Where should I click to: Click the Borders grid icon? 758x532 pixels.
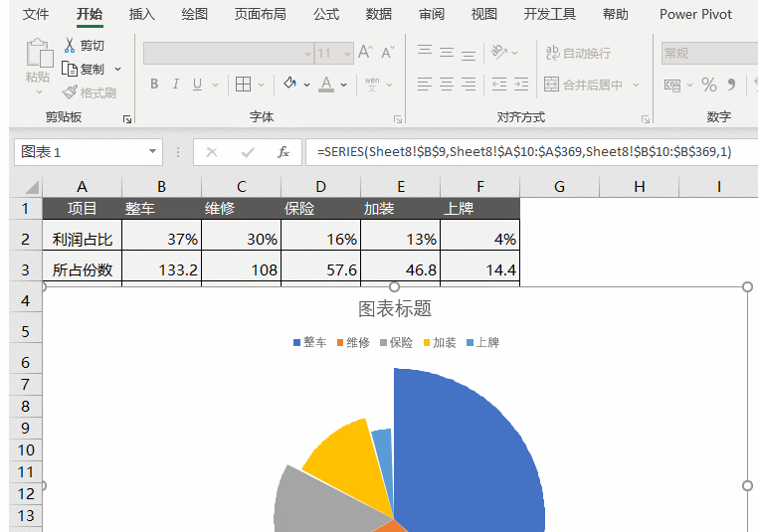243,85
